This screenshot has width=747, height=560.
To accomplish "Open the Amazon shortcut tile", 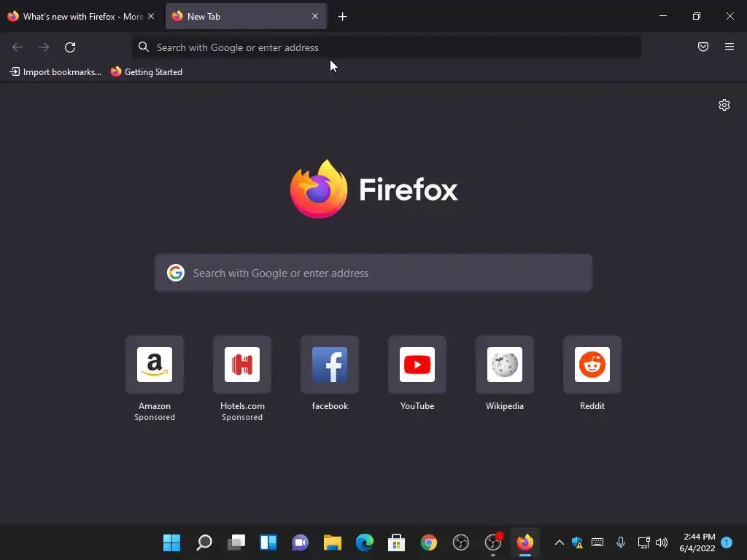I will (x=155, y=365).
